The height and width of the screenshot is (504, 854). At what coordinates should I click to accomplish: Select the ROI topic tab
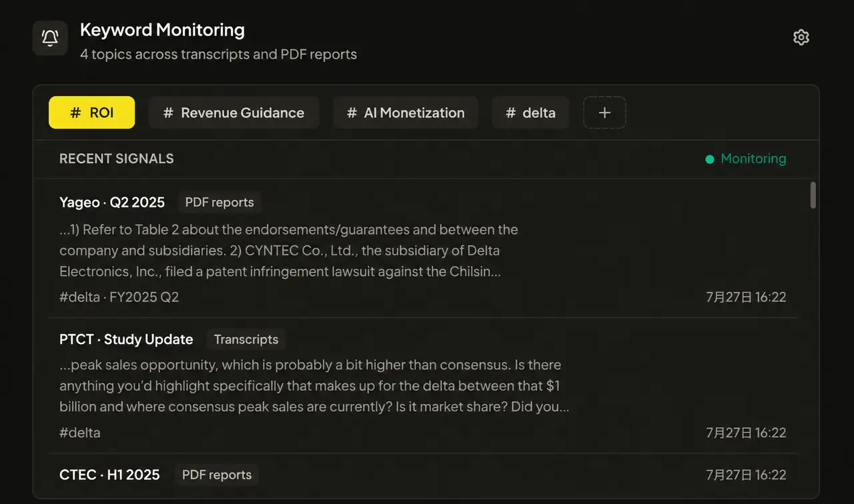(x=92, y=113)
